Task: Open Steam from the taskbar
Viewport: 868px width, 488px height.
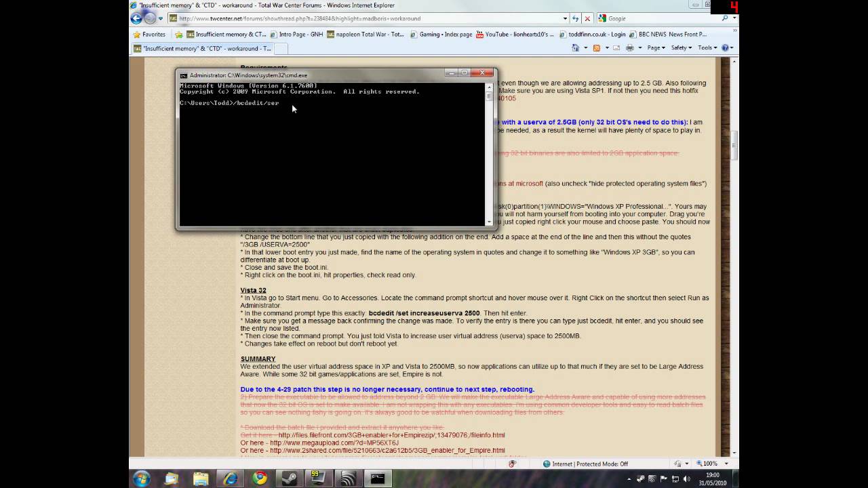Action: click(x=289, y=479)
